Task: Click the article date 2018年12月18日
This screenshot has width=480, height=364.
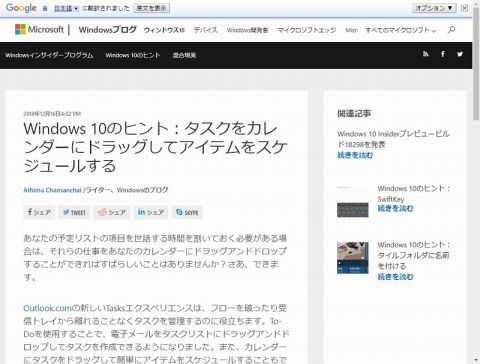Action: [52, 114]
